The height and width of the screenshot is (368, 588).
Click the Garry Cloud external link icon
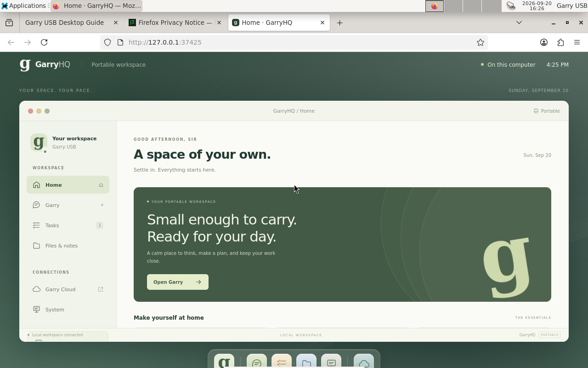click(101, 289)
